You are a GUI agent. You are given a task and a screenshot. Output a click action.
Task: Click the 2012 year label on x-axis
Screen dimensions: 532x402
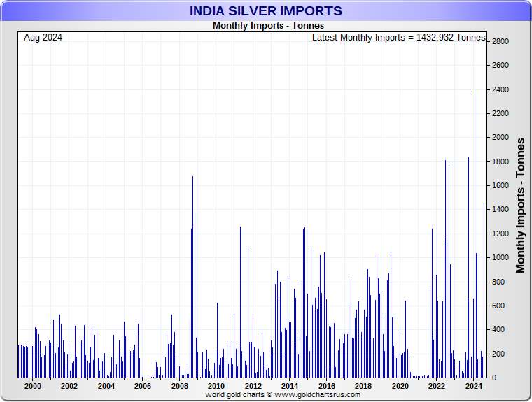coord(253,386)
